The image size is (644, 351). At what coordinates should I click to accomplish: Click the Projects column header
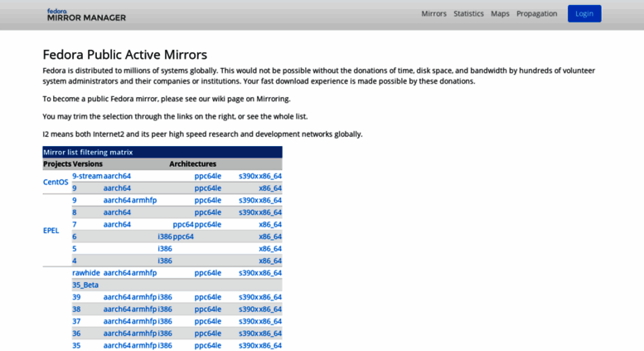pos(57,164)
